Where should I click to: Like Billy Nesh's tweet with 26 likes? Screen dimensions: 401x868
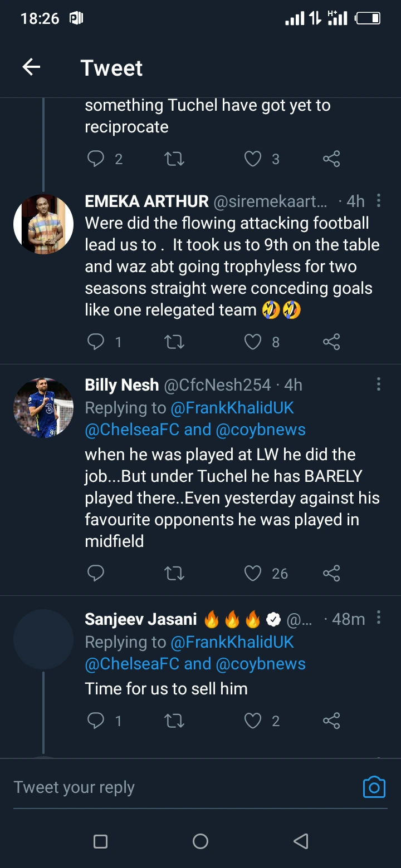pos(253,573)
